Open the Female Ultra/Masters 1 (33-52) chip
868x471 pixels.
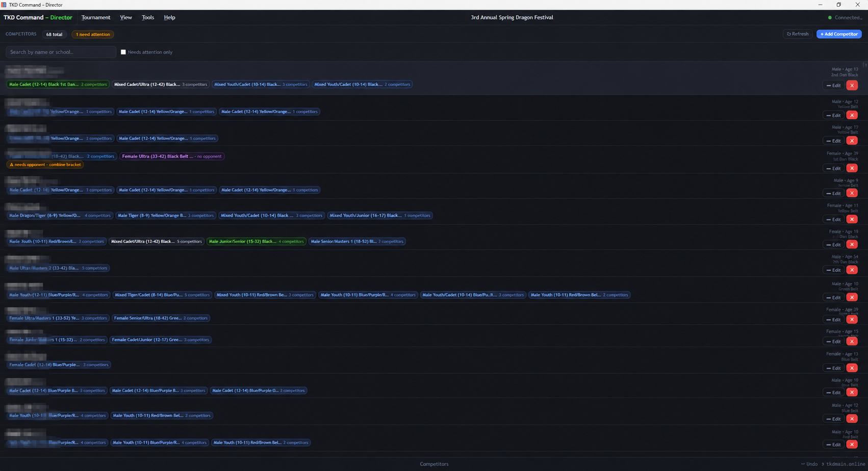point(58,318)
